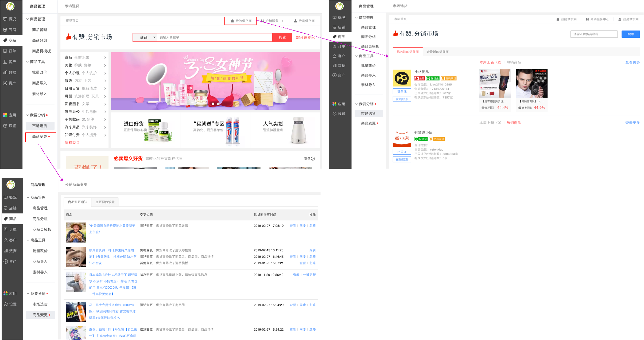Viewport: 644px width, 340px height.
Task: Open 设置 gear in the bottom product-change window
Action: pos(6,304)
